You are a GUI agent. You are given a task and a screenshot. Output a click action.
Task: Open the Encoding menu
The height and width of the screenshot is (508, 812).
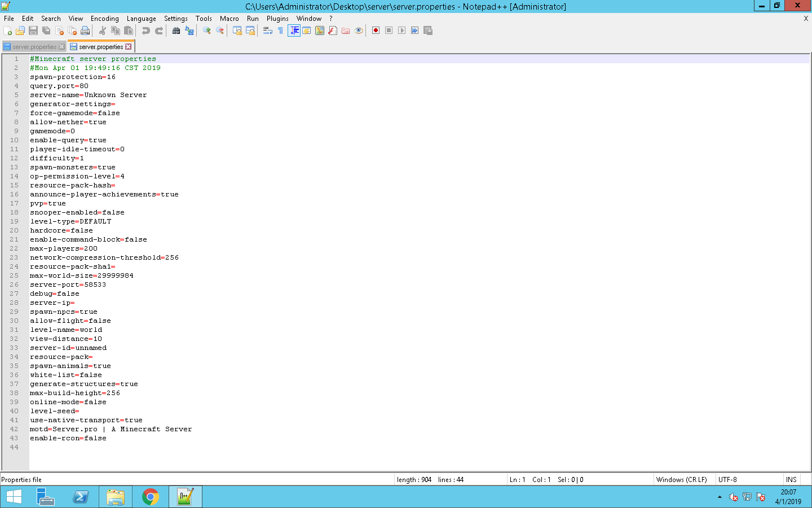[x=105, y=19]
